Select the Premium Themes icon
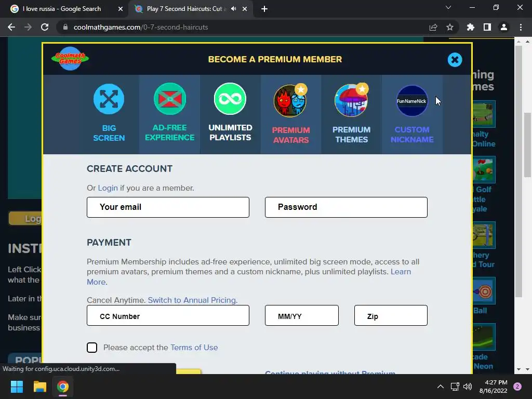Image resolution: width=532 pixels, height=399 pixels. click(x=351, y=100)
